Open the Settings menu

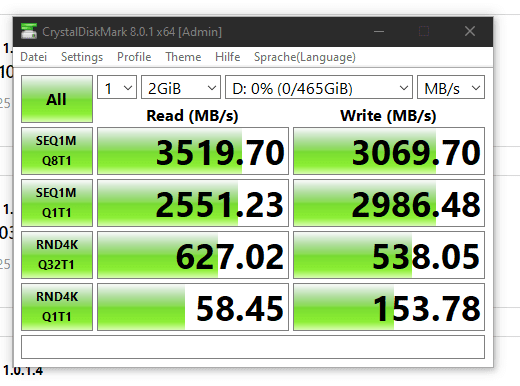click(x=82, y=57)
